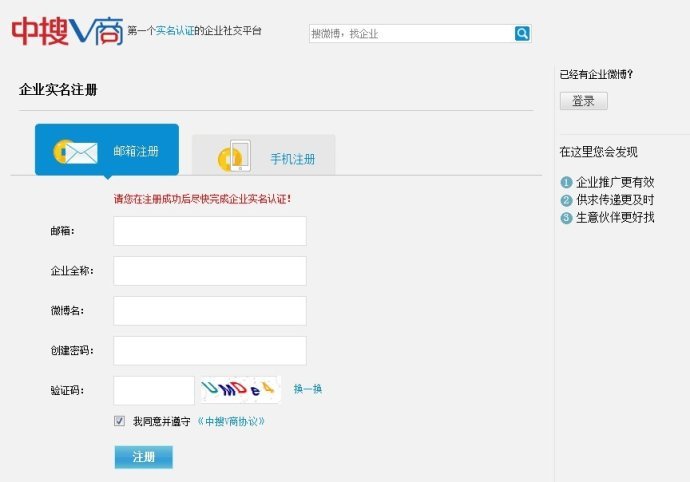
Task: Click the numbered bullet 1 icon
Action: [x=566, y=182]
